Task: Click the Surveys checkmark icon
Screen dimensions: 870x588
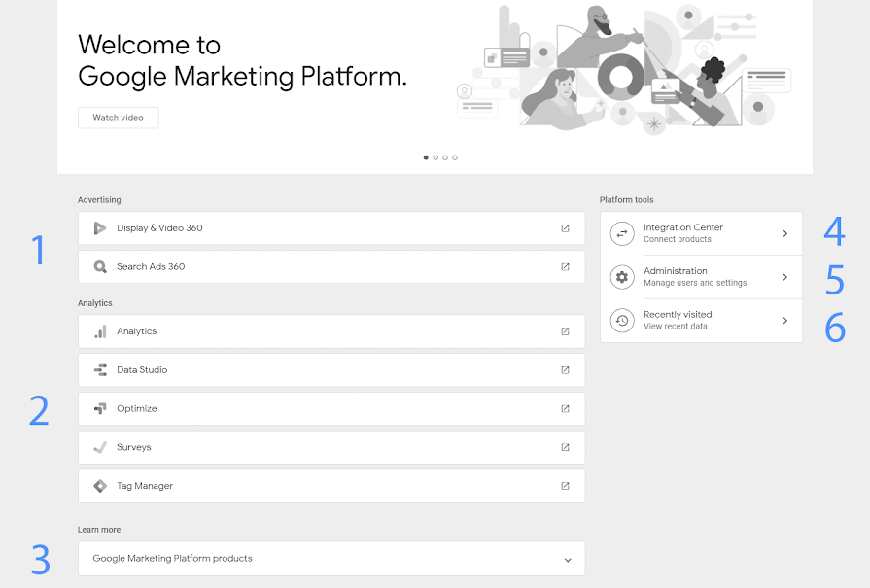Action: 99,448
